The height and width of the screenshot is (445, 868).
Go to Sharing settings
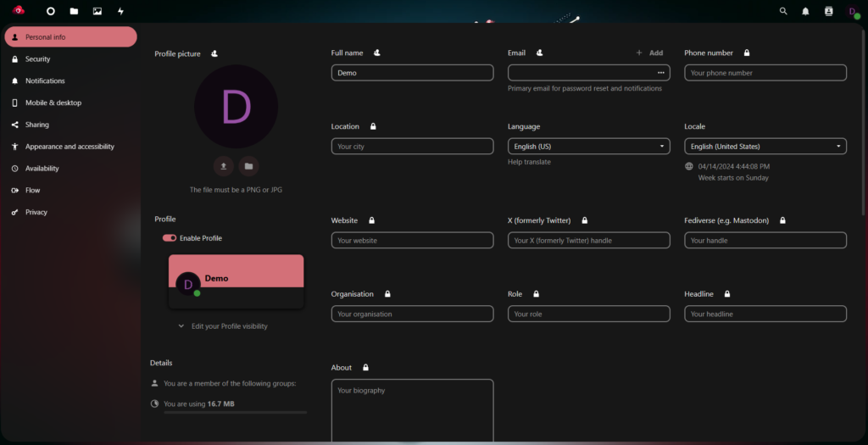pyautogui.click(x=71, y=125)
